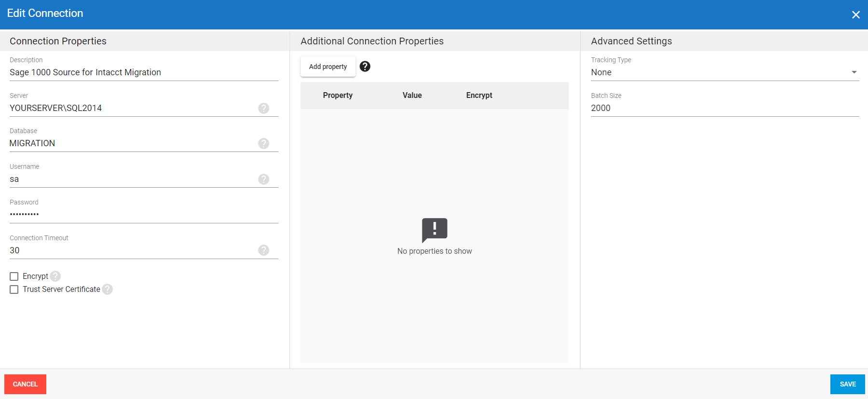Click help icon beside Connection Timeout field
The width and height of the screenshot is (868, 399).
coord(263,250)
